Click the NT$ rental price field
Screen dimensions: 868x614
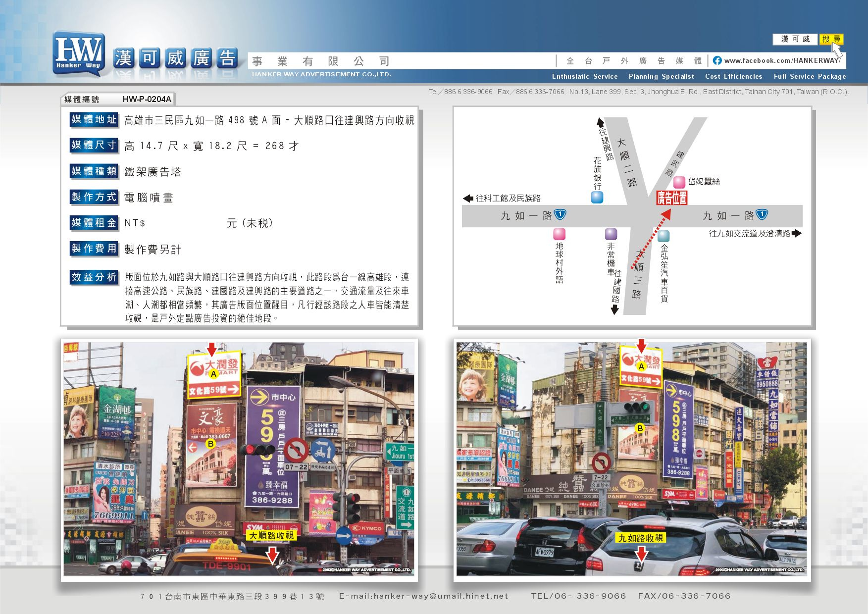point(198,223)
